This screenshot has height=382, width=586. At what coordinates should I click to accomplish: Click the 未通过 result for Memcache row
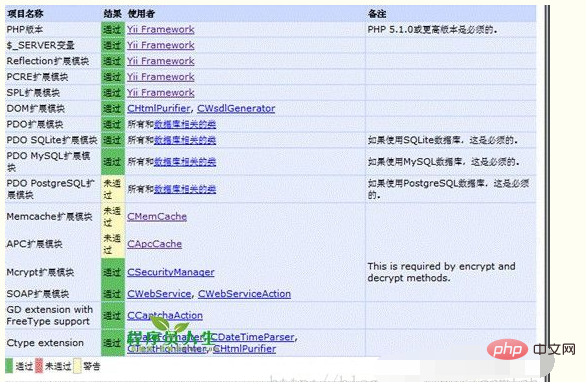tap(112, 216)
